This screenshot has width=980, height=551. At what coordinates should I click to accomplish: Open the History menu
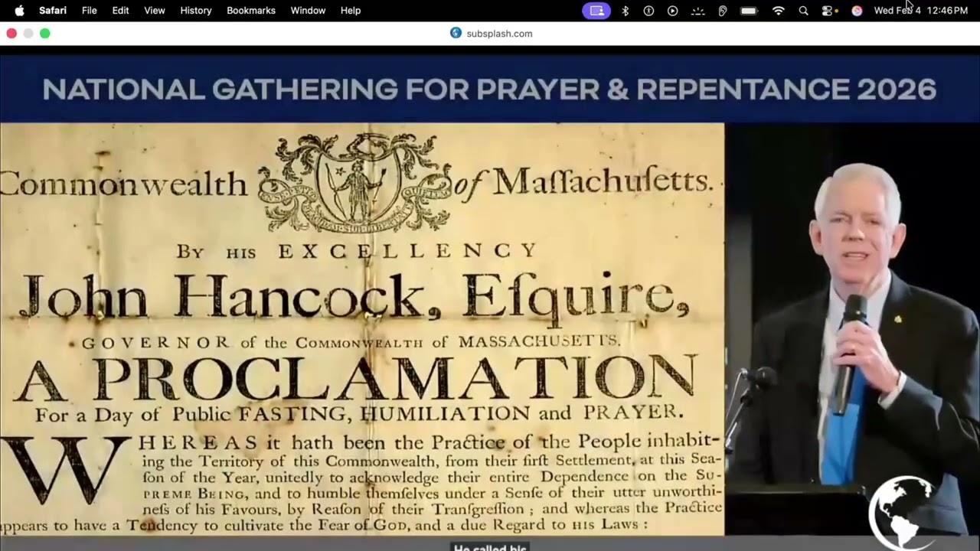(x=196, y=11)
